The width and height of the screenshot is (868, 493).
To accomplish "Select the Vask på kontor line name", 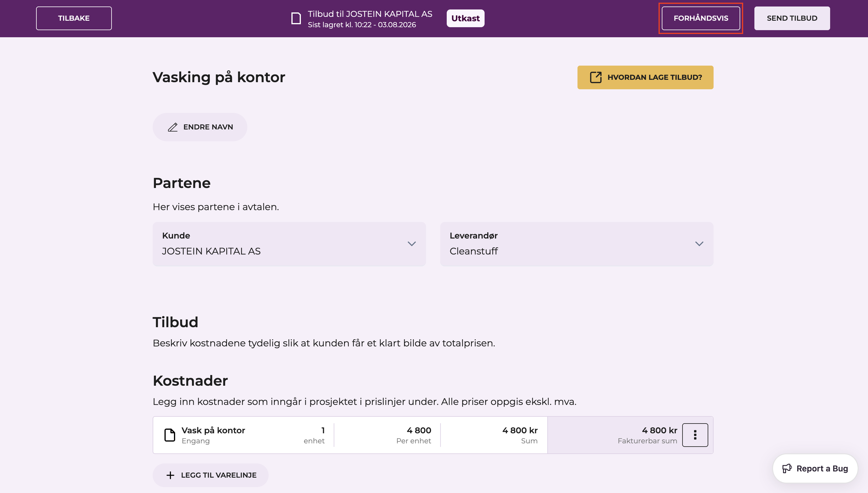I will (213, 430).
